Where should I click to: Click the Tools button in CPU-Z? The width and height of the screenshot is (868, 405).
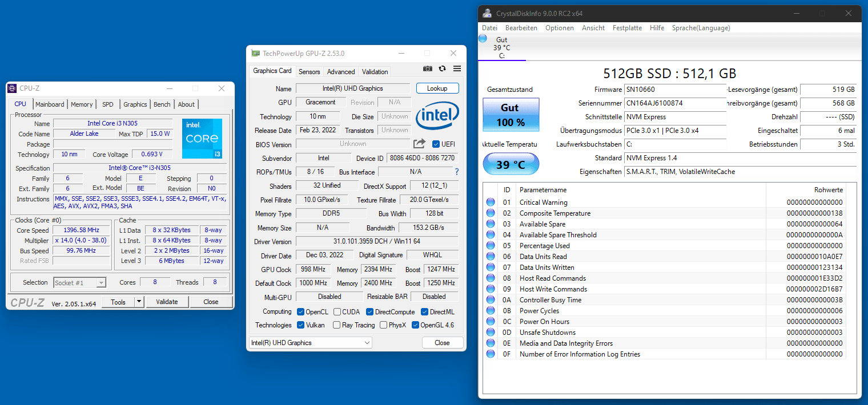118,302
